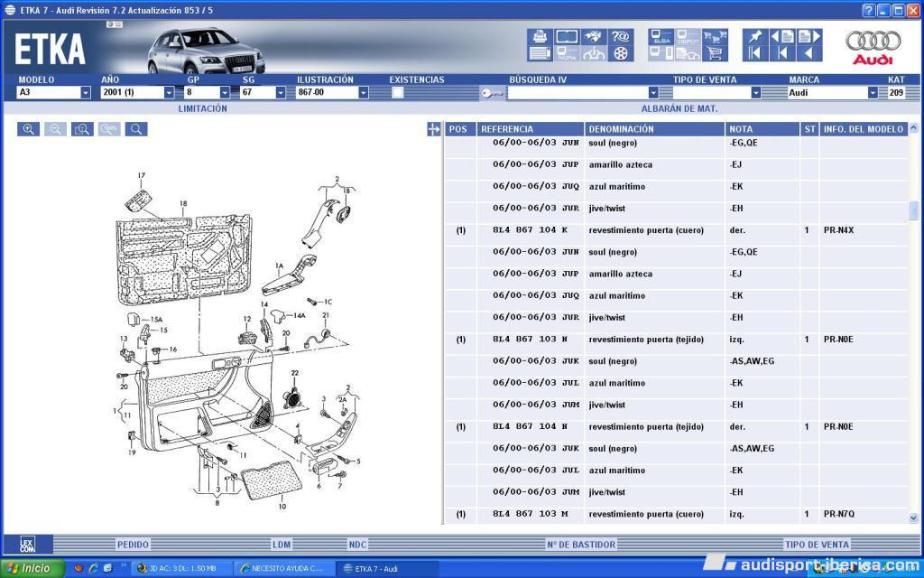Switch to the NECESITO AYUDA taskbar window

284,569
